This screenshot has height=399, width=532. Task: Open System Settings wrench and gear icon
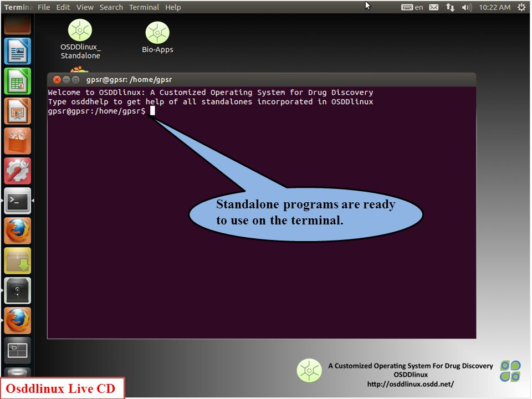pos(18,171)
